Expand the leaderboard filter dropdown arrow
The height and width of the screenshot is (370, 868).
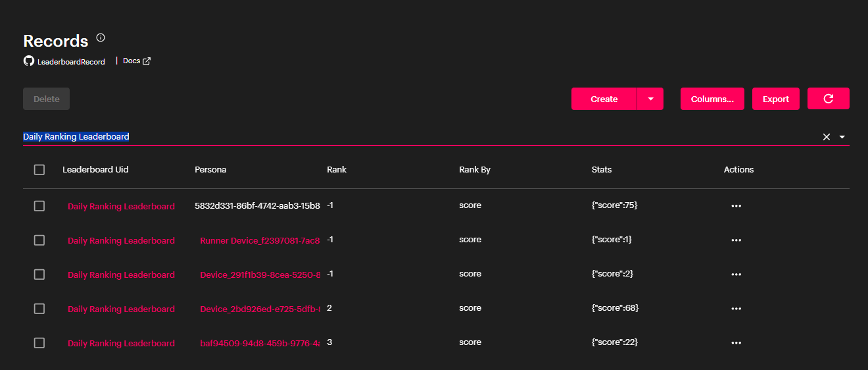click(x=842, y=137)
